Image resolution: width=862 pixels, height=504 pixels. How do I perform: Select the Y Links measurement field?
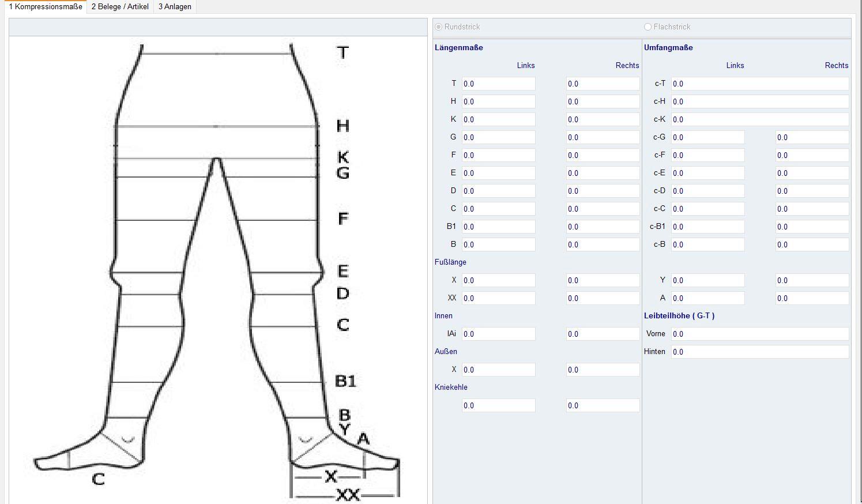coord(707,281)
